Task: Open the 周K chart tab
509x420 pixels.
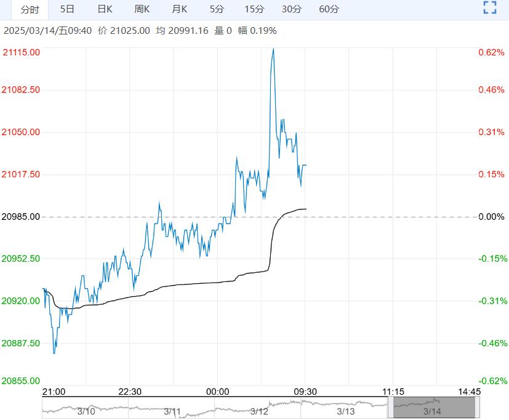Action: [142, 9]
